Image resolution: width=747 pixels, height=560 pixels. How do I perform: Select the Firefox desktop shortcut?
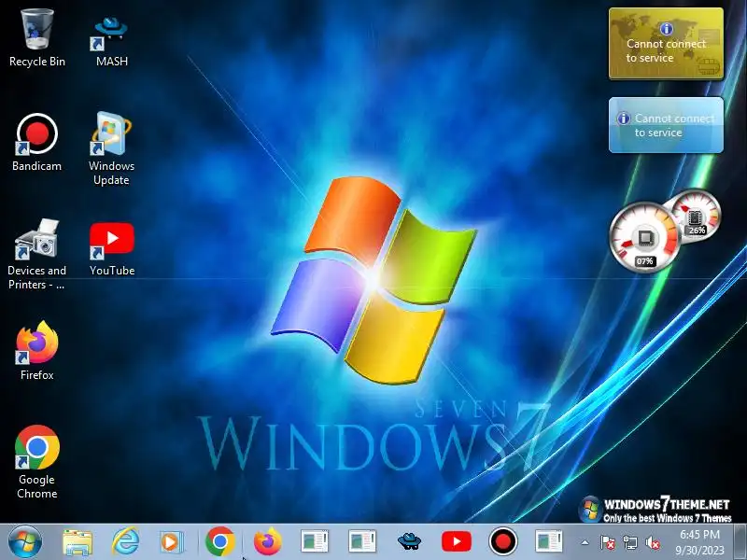tap(37, 351)
